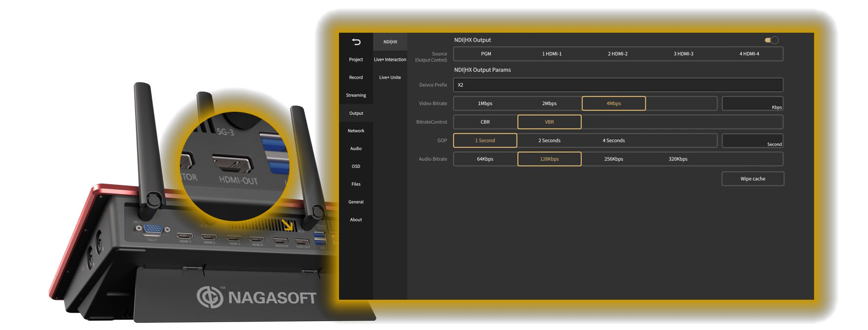
Task: Switch to Live+ Unite tab
Action: (x=390, y=78)
